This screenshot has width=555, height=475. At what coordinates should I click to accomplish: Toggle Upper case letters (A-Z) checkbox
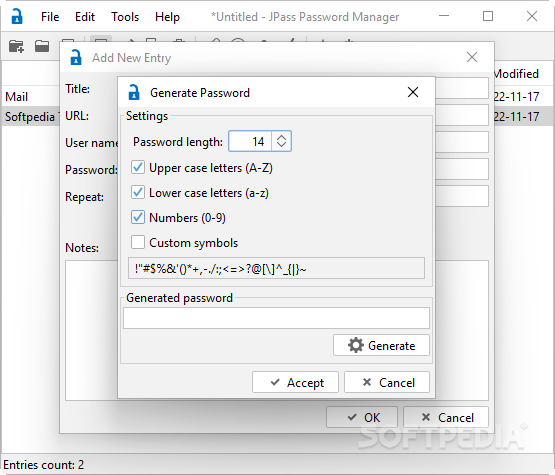point(138,167)
